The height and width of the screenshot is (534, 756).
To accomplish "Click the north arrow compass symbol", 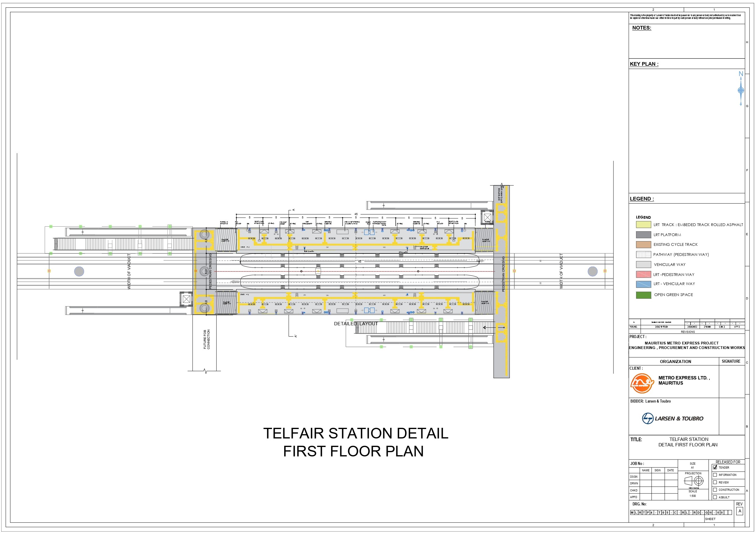I will coord(741,89).
